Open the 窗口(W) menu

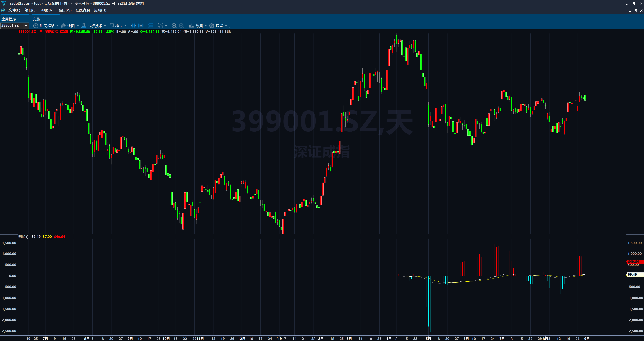pos(65,10)
